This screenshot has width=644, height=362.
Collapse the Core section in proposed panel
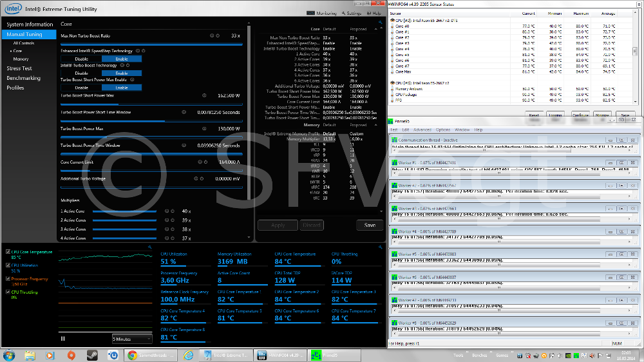click(x=376, y=29)
